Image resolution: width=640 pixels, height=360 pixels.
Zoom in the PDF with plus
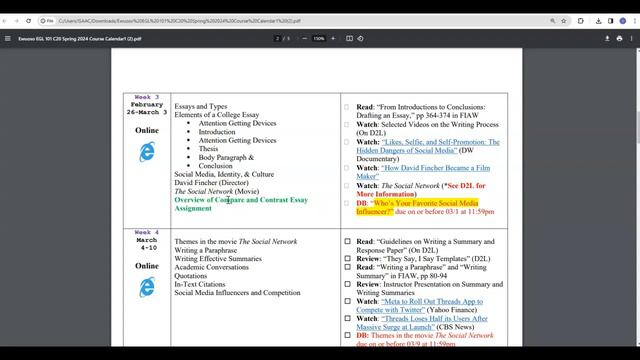[333, 39]
